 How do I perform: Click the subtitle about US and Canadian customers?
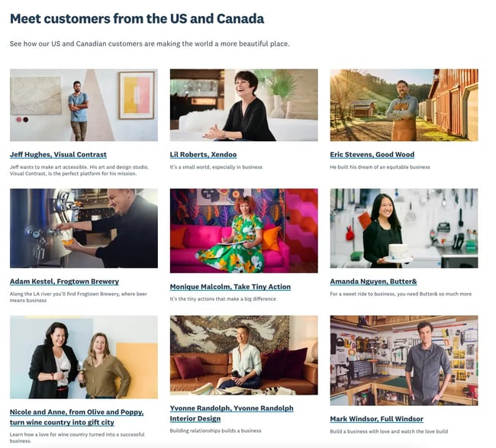click(150, 44)
